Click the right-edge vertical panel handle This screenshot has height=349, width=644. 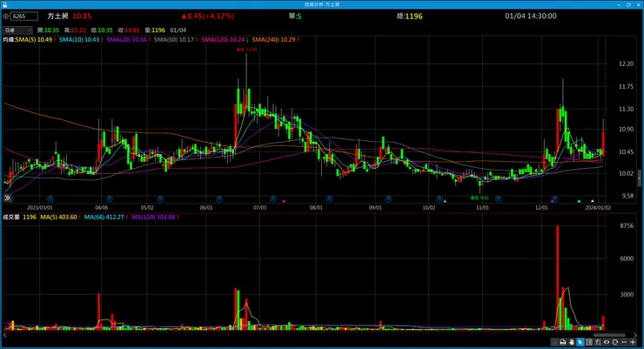click(639, 178)
